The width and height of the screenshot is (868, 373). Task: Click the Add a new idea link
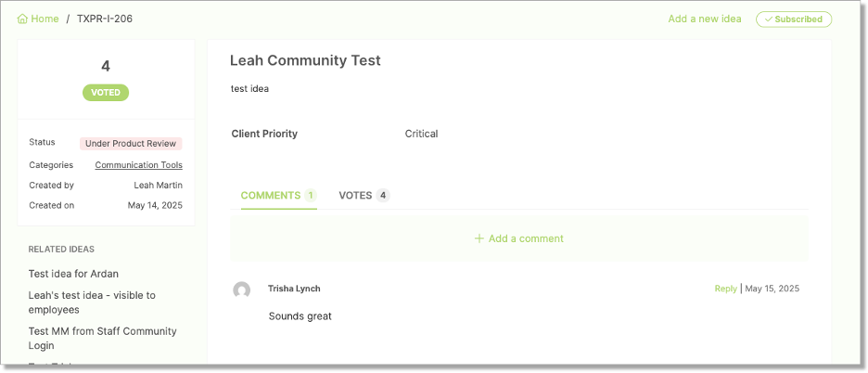(705, 19)
